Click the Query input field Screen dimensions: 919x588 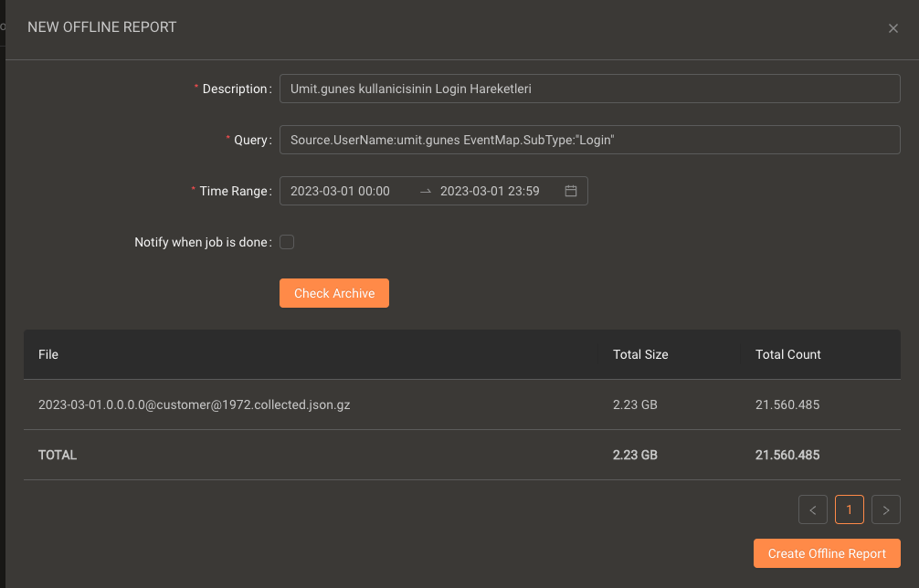point(589,140)
